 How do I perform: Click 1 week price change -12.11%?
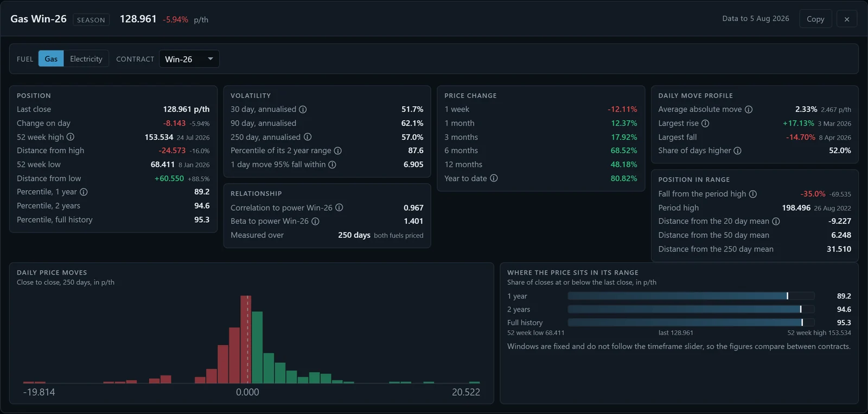(x=622, y=109)
